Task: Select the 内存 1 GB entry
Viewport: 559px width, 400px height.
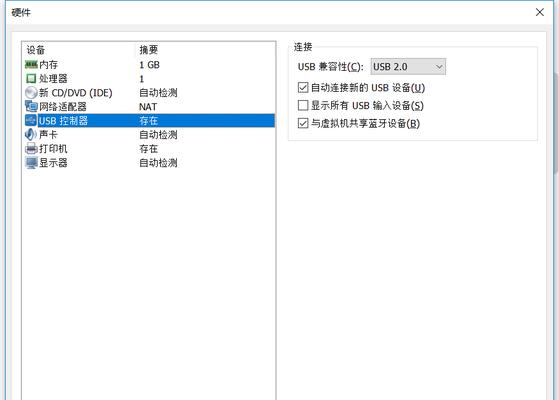Action: [x=149, y=65]
